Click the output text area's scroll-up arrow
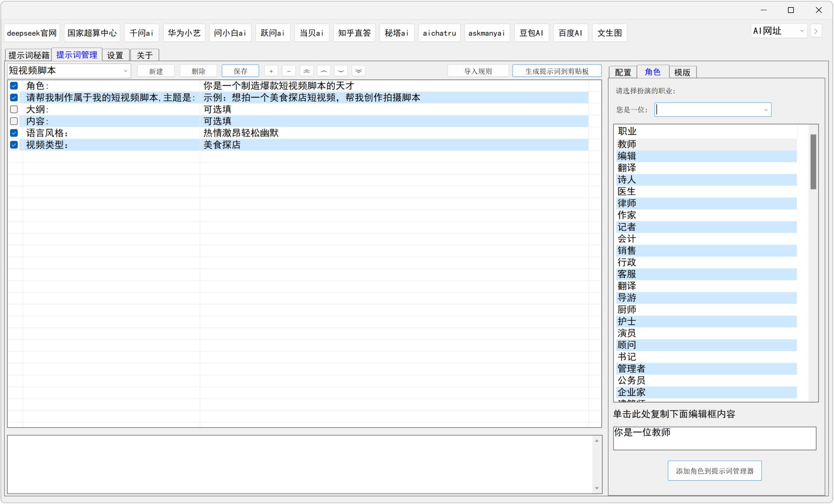 click(597, 441)
